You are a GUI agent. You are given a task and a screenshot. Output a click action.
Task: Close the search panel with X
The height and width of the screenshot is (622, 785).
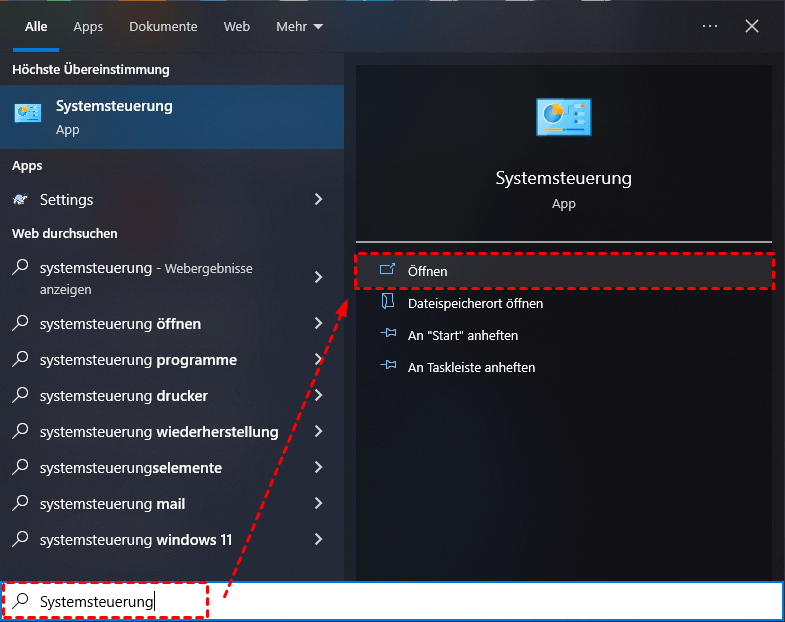[752, 27]
